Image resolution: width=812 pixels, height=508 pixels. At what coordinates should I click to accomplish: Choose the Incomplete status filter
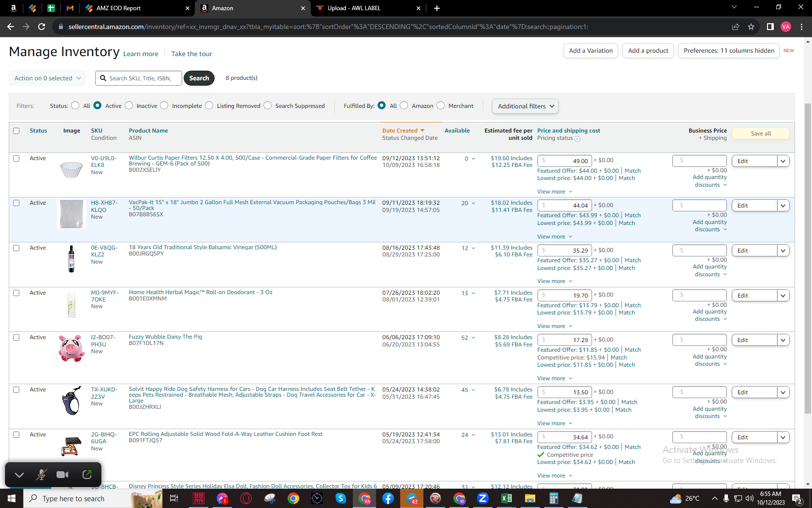(164, 105)
